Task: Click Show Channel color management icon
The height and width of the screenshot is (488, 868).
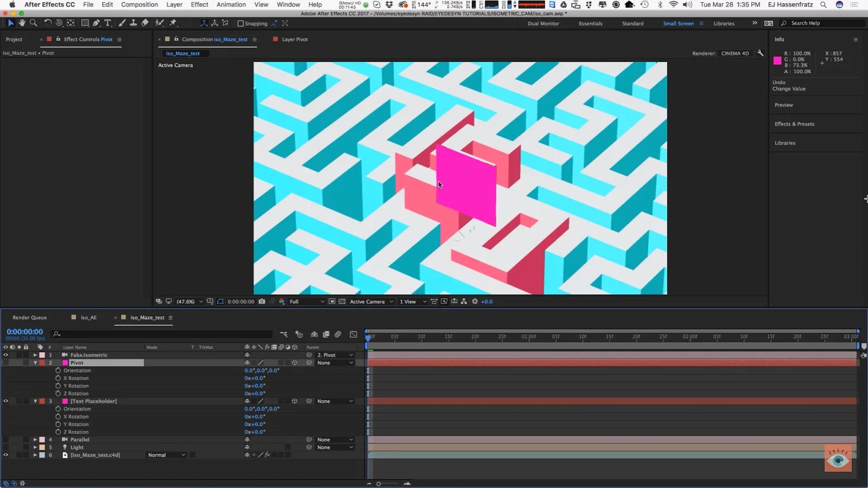Action: click(282, 301)
